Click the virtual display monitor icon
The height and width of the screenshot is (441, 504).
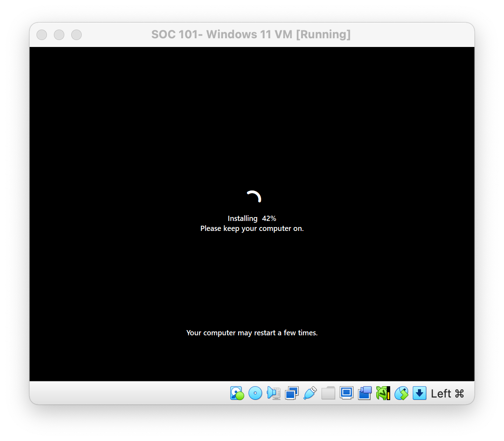tap(347, 393)
